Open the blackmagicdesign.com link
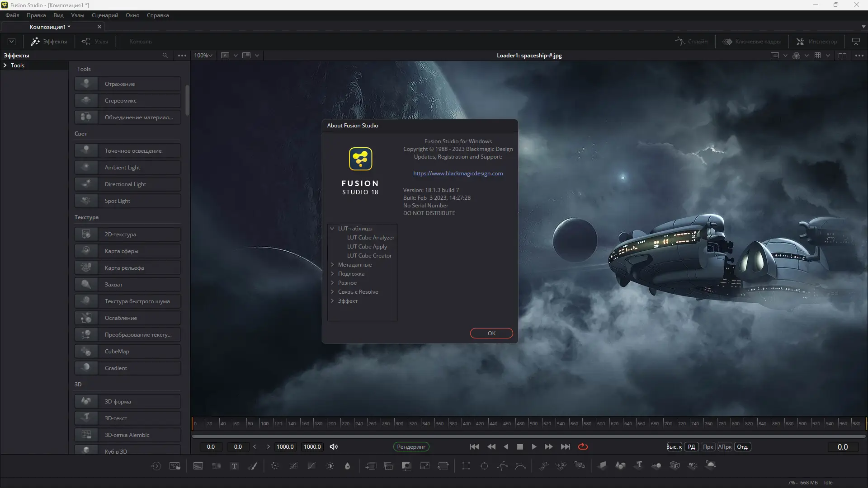 click(x=458, y=174)
